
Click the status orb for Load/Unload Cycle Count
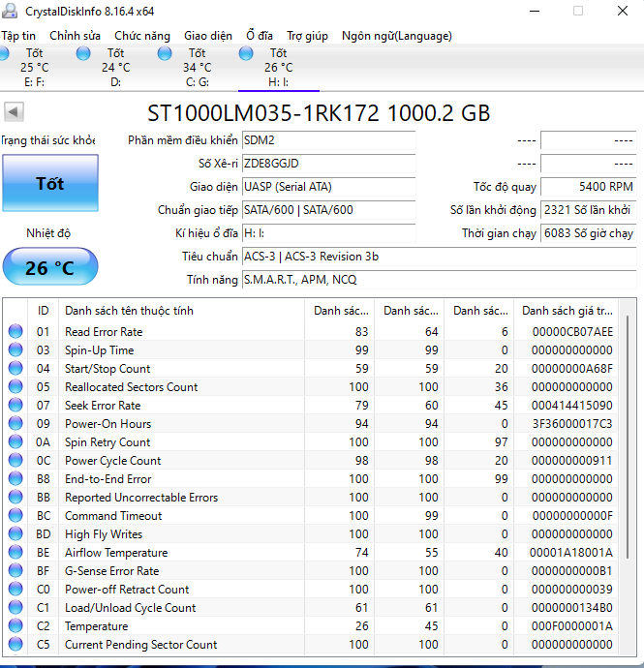[x=15, y=607]
